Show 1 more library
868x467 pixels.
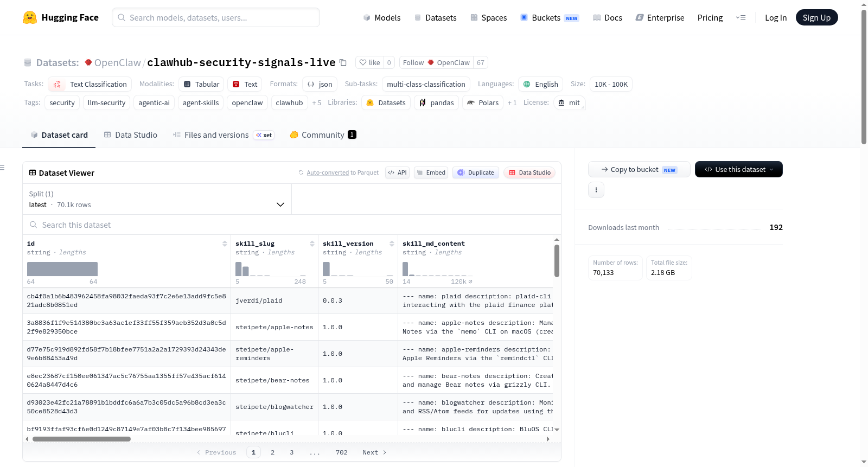point(512,103)
